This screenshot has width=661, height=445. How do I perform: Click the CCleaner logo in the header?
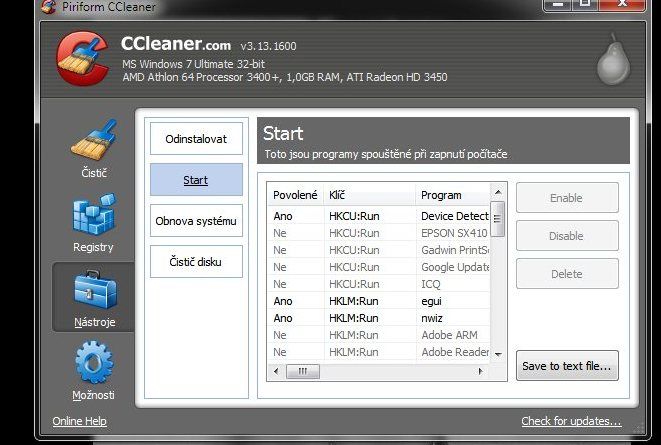[x=83, y=58]
